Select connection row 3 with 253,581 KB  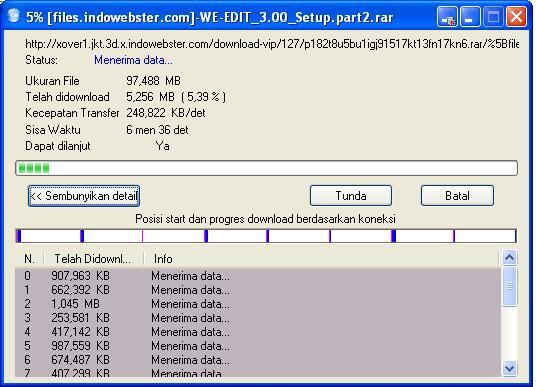pyautogui.click(x=258, y=318)
